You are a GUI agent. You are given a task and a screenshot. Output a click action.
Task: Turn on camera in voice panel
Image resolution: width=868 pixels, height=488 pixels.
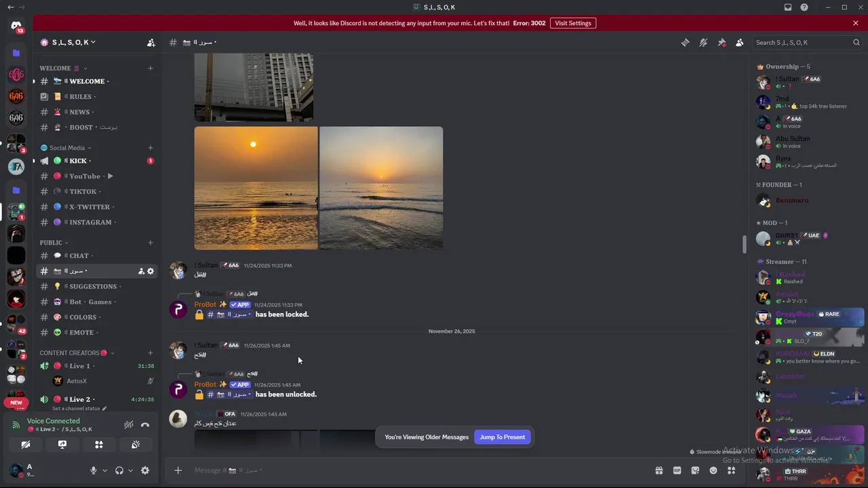pos(26,445)
